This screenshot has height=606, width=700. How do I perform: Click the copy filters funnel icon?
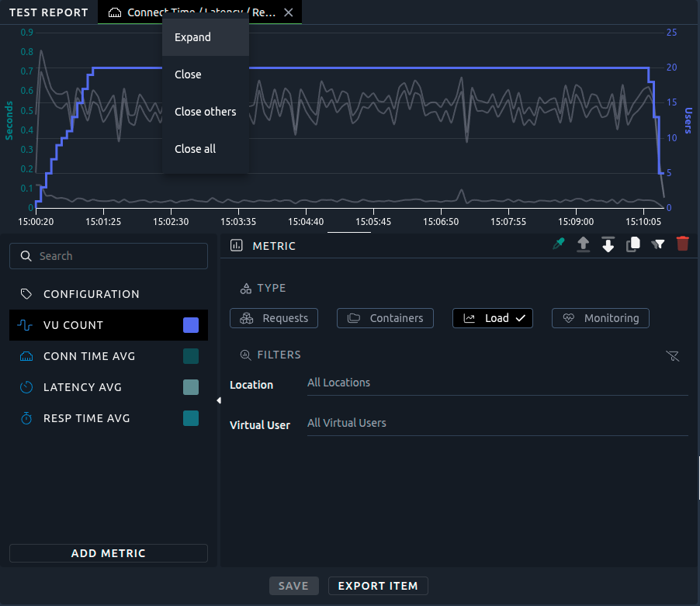pyautogui.click(x=658, y=244)
